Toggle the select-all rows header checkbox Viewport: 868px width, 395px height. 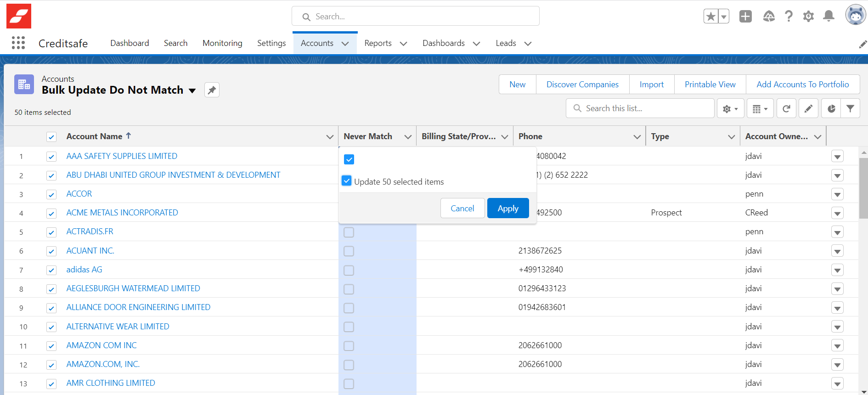pos(51,137)
